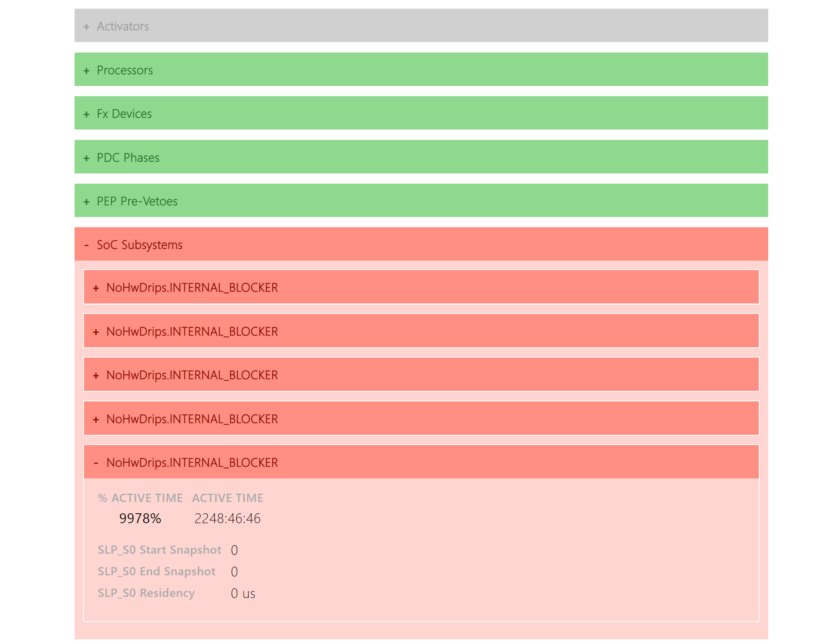Click the minus icon on expanded NoHwDrips.INTERNAL_BLOCKER row
Viewport: 840px width, 644px height.
click(97, 462)
